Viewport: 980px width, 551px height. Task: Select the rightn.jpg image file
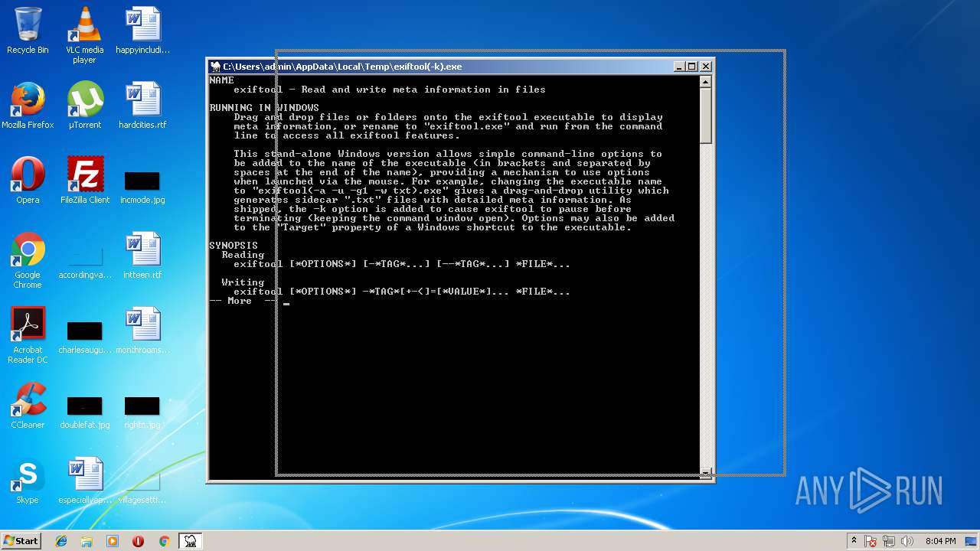coord(142,412)
